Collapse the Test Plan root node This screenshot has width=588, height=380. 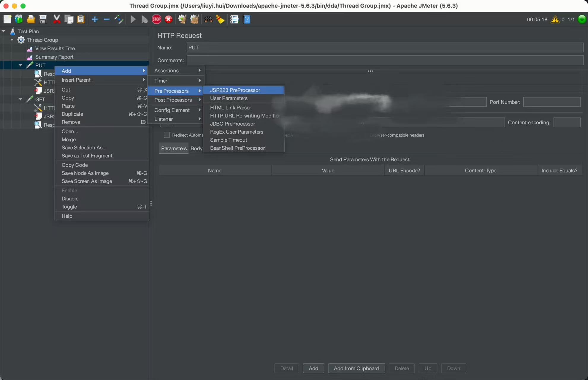click(x=4, y=31)
